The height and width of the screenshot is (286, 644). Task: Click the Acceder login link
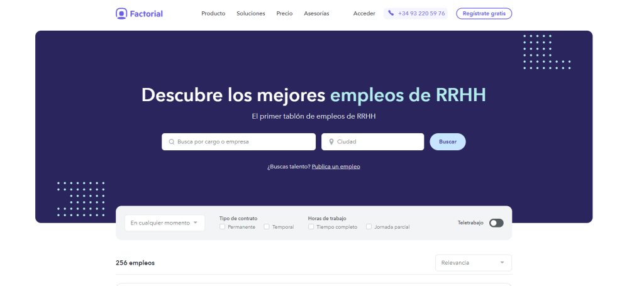pyautogui.click(x=364, y=13)
